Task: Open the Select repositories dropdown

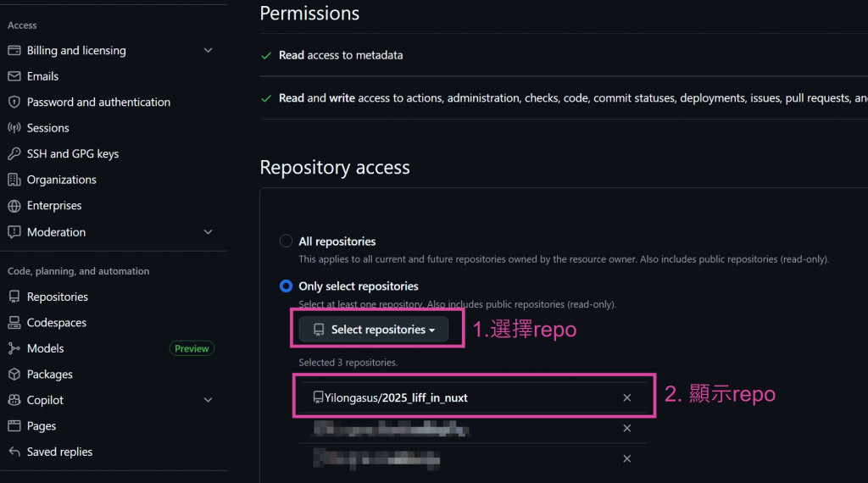Action: (374, 329)
